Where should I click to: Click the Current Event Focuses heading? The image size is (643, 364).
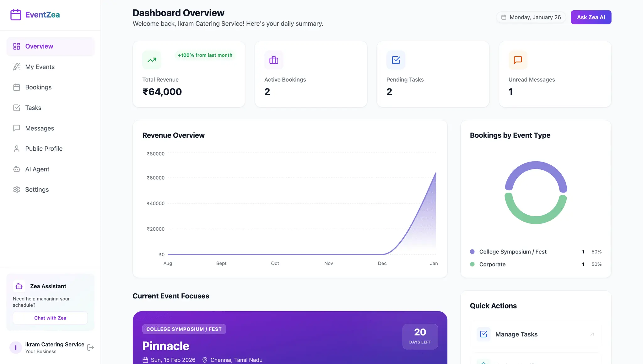coord(171,296)
